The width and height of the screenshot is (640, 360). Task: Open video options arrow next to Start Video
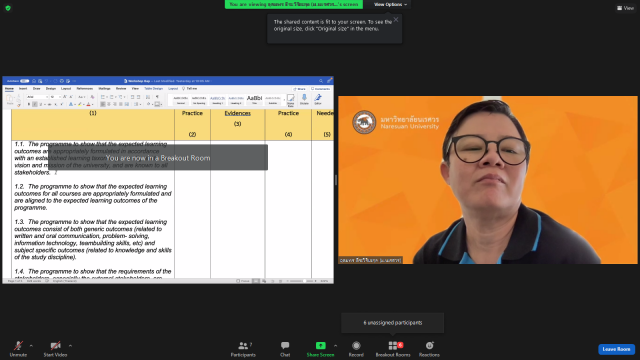70,346
